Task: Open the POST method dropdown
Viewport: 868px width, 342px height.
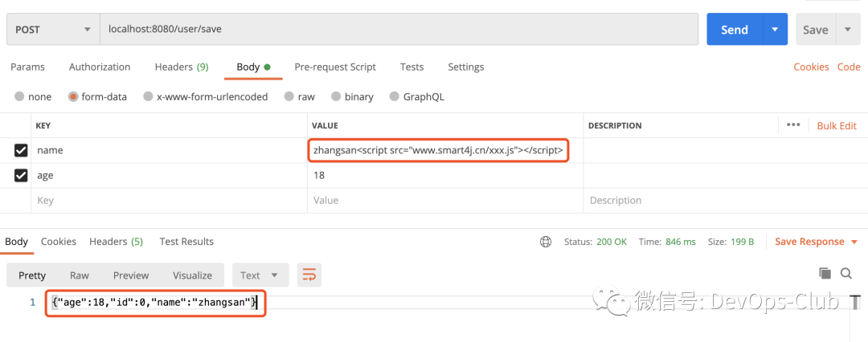Action: tap(53, 30)
